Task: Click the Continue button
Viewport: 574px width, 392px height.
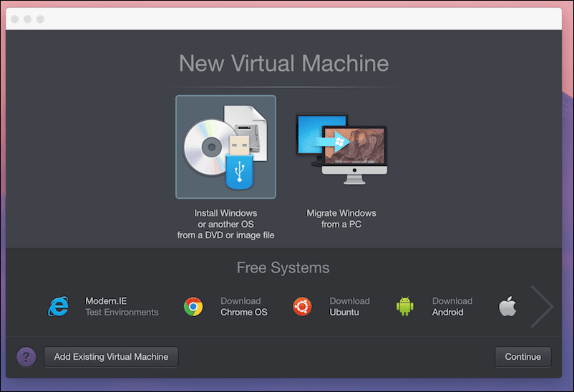Action: coord(522,357)
